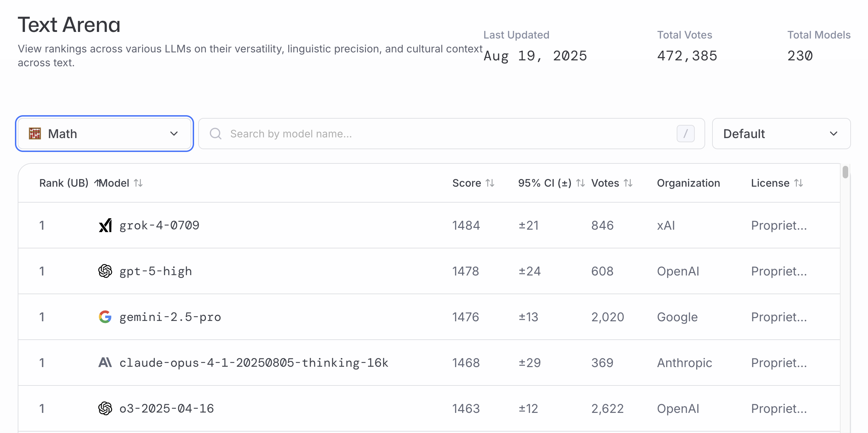This screenshot has width=868, height=433.
Task: Sort table by the Votes column header
Action: (x=612, y=183)
